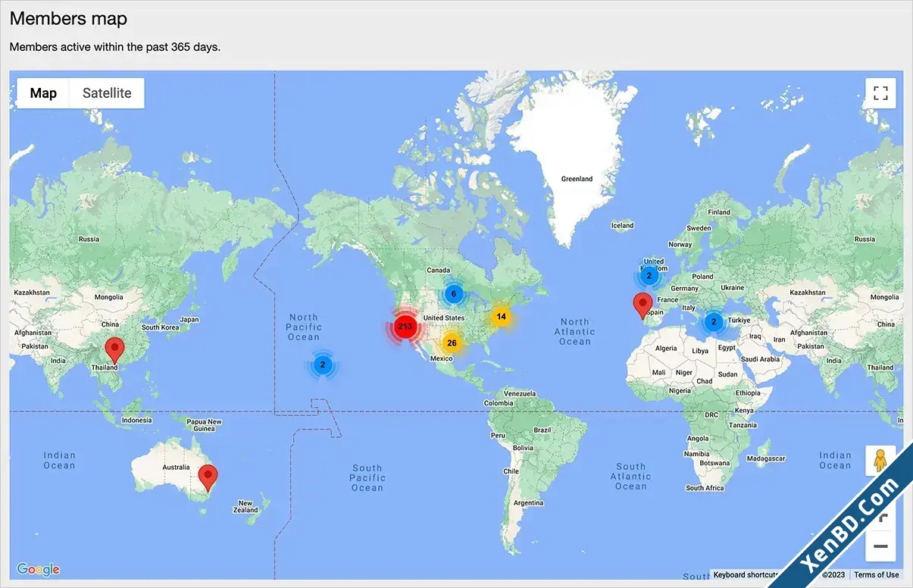
Task: Switch to the Satellite view tab
Action: (107, 93)
